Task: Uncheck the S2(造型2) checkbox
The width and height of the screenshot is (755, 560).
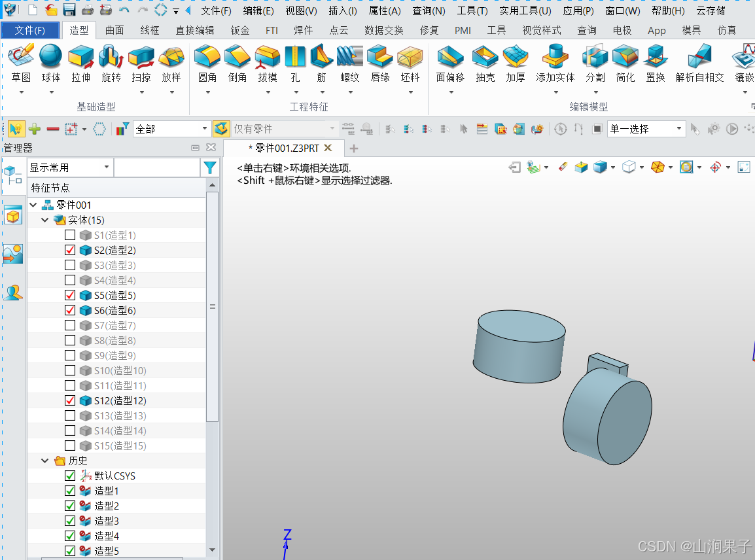Action: pyautogui.click(x=70, y=250)
